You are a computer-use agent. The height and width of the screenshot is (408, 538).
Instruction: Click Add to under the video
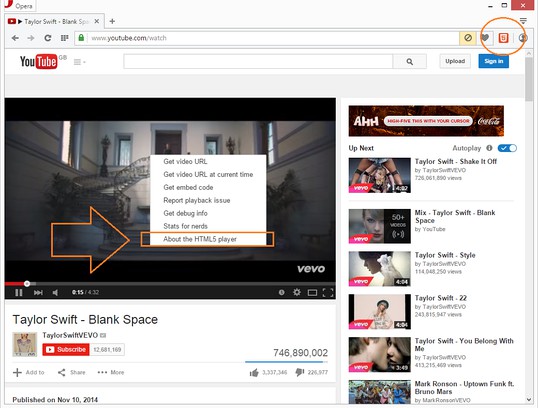click(x=29, y=372)
